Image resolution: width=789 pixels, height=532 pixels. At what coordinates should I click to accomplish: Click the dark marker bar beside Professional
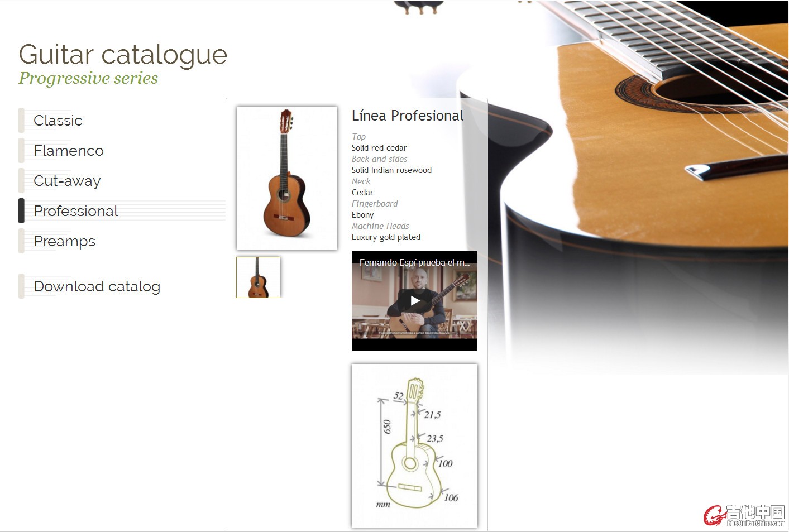coord(21,211)
